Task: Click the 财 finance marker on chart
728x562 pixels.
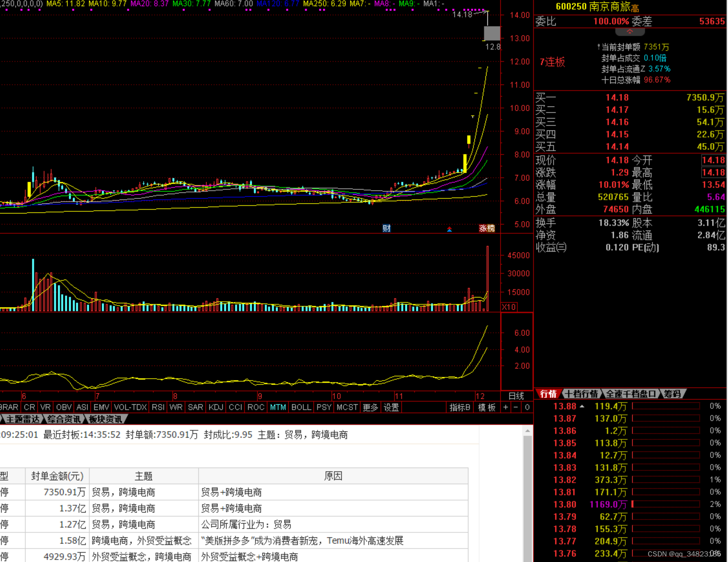Action: click(386, 228)
